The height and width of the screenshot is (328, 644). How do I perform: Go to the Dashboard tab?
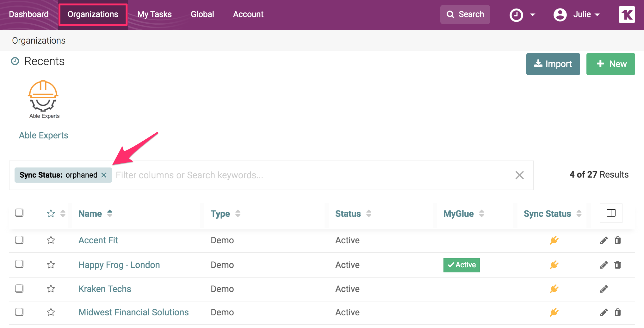(x=29, y=15)
